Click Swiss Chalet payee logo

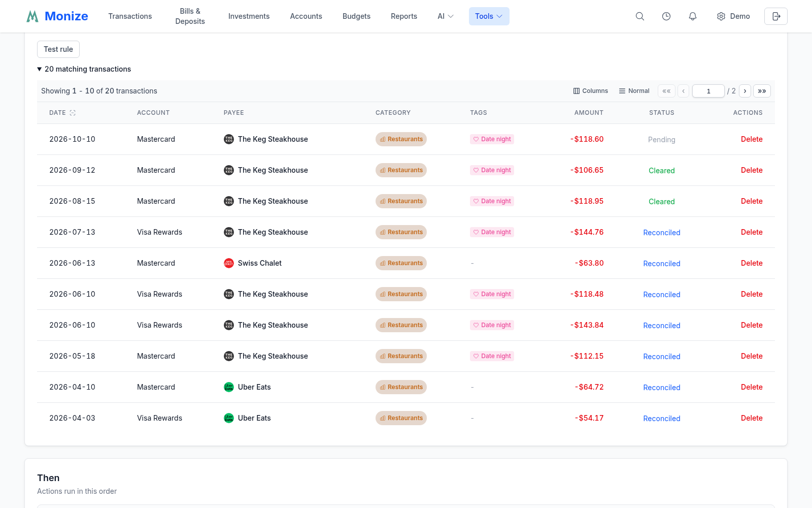coord(229,263)
